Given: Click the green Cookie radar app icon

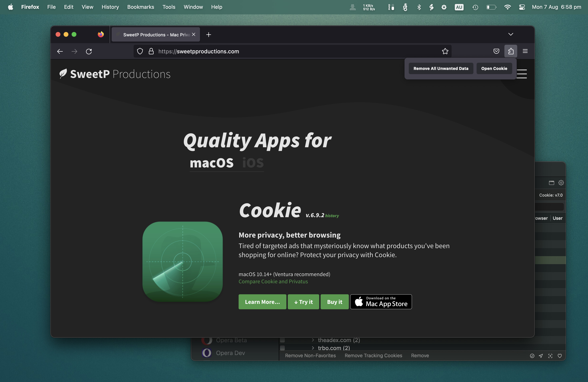Looking at the screenshot, I should [x=183, y=261].
